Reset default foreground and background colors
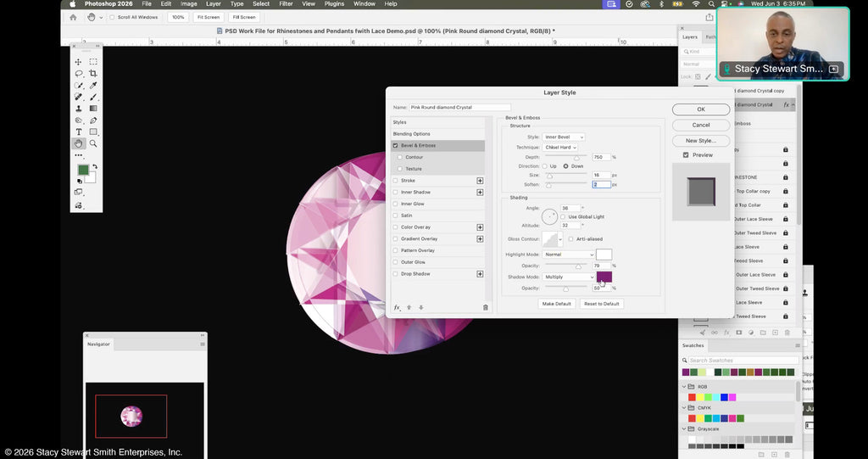Viewport: 868px width, 459px height. [79, 181]
